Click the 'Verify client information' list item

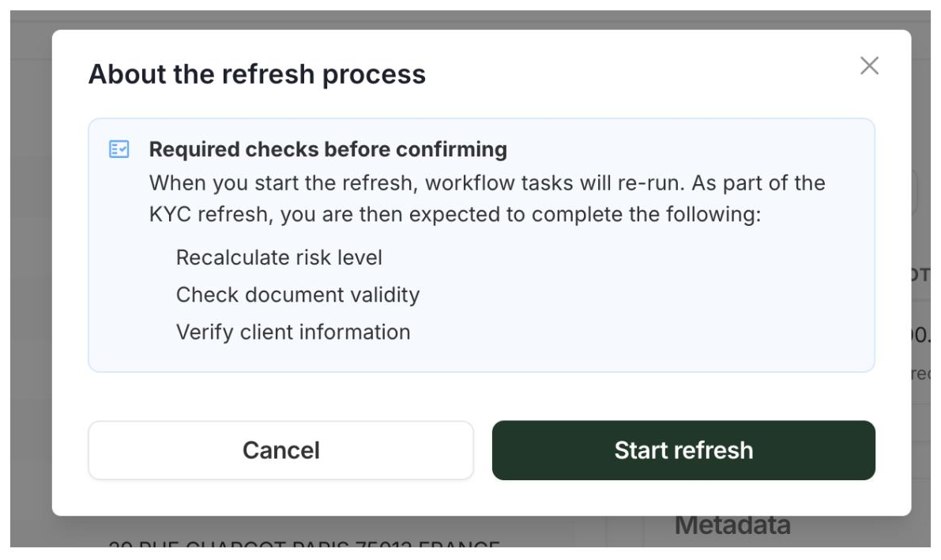pyautogui.click(x=293, y=332)
